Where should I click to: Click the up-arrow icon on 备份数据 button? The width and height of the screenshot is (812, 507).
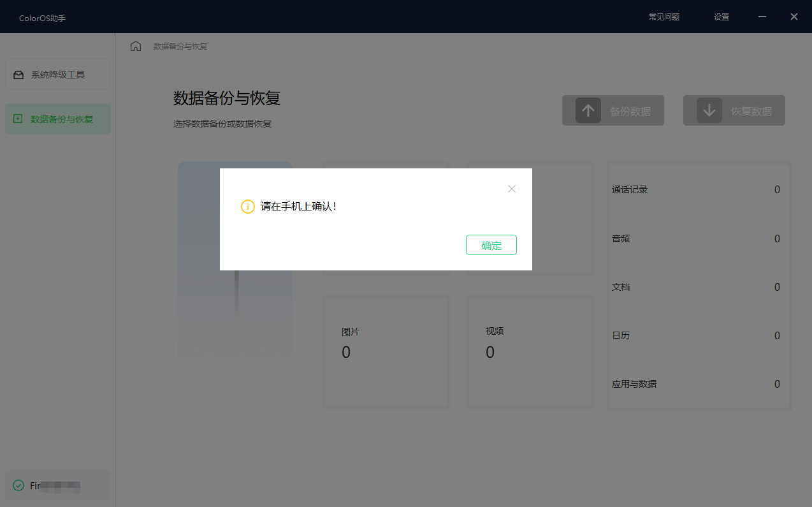click(588, 110)
